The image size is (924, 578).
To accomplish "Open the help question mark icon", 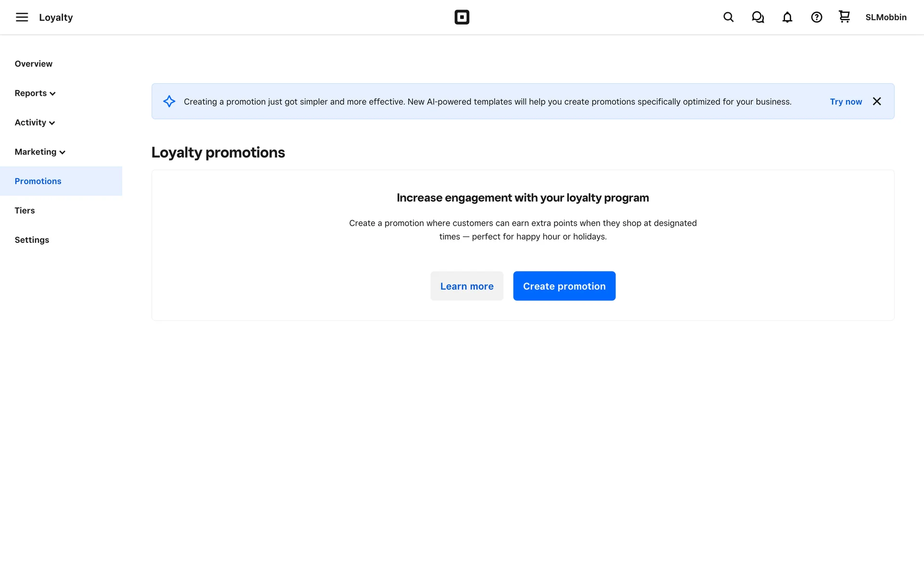I will (x=816, y=17).
